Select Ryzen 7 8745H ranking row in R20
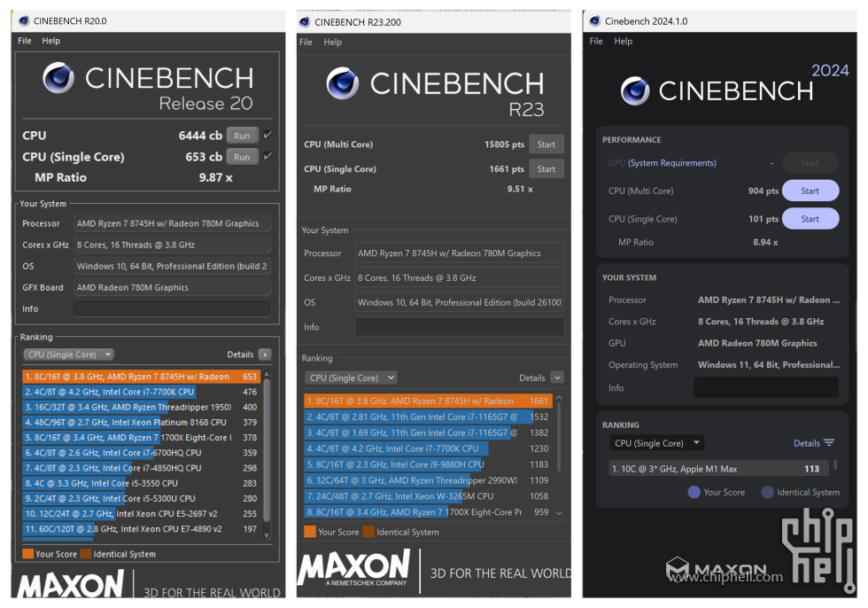 pos(141,377)
